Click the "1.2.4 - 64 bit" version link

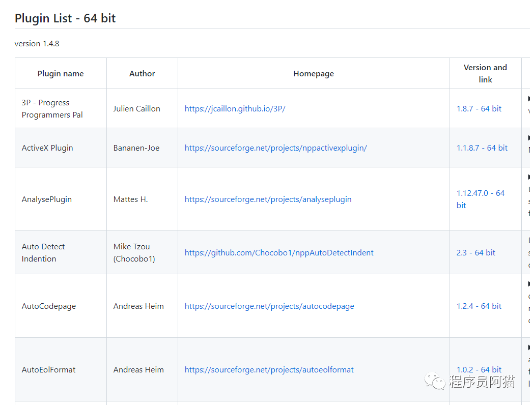tap(479, 306)
